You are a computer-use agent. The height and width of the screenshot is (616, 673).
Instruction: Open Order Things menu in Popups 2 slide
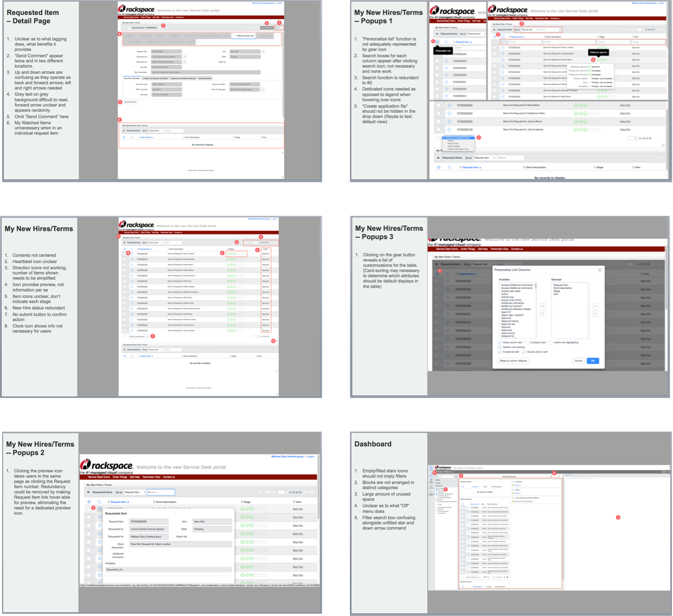[x=119, y=477]
